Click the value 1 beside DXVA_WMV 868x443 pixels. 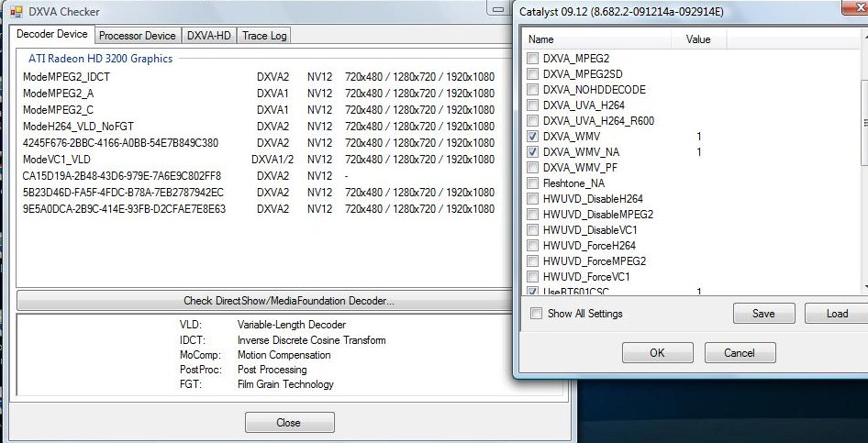tap(698, 136)
